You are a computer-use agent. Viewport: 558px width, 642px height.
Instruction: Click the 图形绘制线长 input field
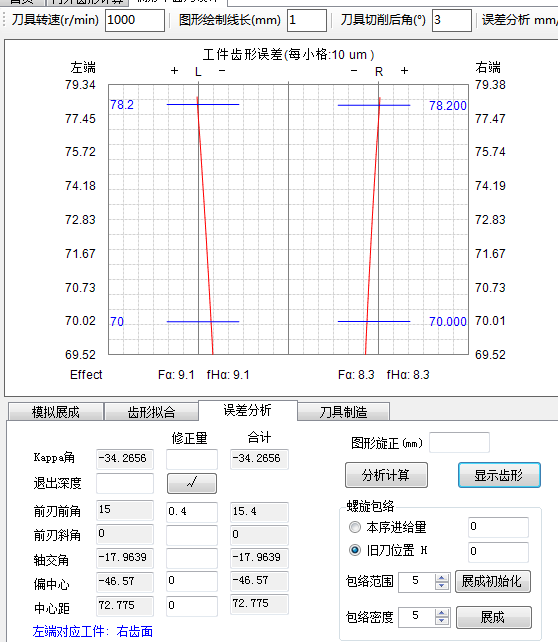tap(307, 20)
